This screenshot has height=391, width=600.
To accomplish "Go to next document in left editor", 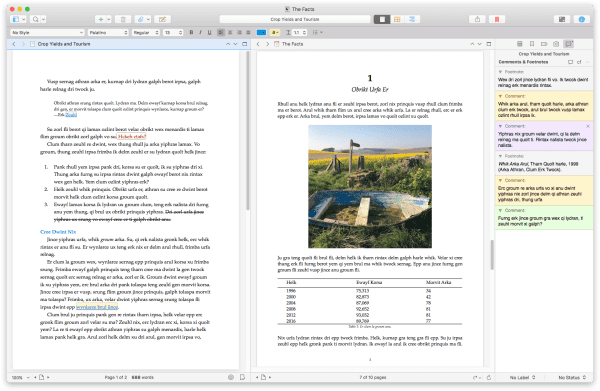I will 235,44.
